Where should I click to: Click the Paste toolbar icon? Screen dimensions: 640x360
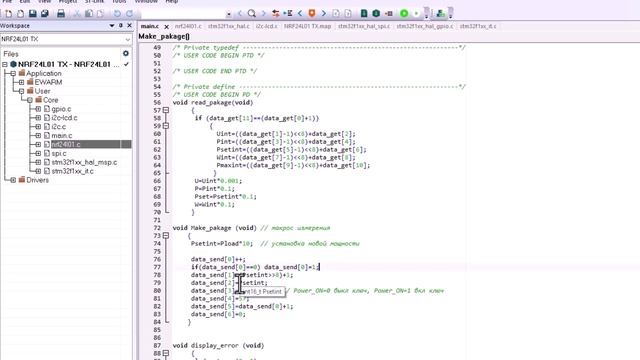pyautogui.click(x=100, y=13)
